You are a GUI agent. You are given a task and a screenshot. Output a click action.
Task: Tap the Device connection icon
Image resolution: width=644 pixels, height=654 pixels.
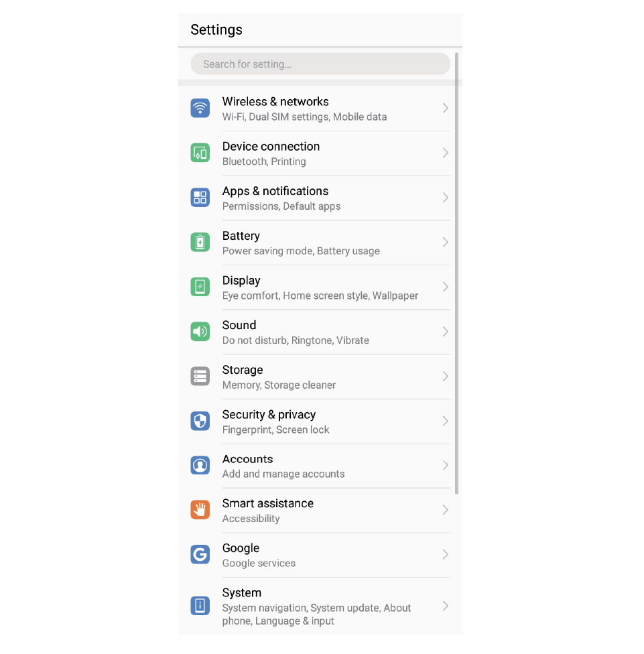pyautogui.click(x=200, y=153)
